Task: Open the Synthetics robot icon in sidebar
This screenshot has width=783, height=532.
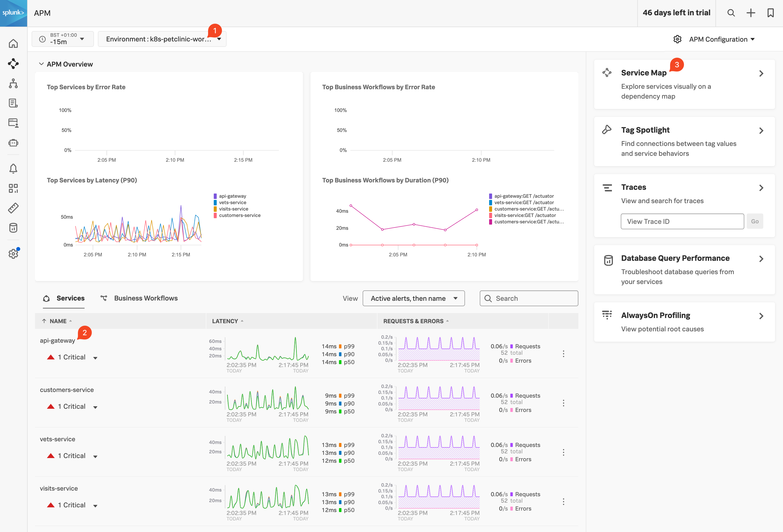Action: (x=13, y=143)
